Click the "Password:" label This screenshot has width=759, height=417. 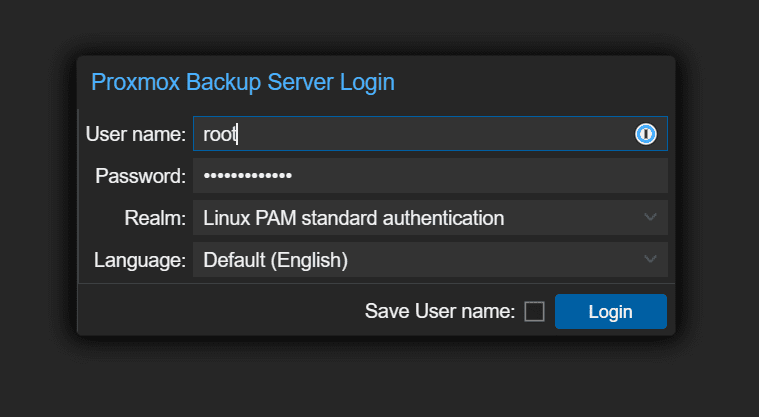pyautogui.click(x=141, y=176)
